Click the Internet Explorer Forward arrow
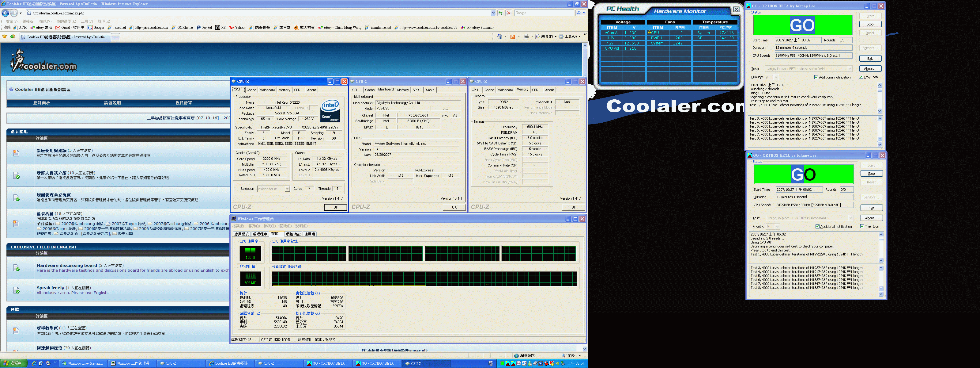The image size is (980, 368). (x=14, y=13)
